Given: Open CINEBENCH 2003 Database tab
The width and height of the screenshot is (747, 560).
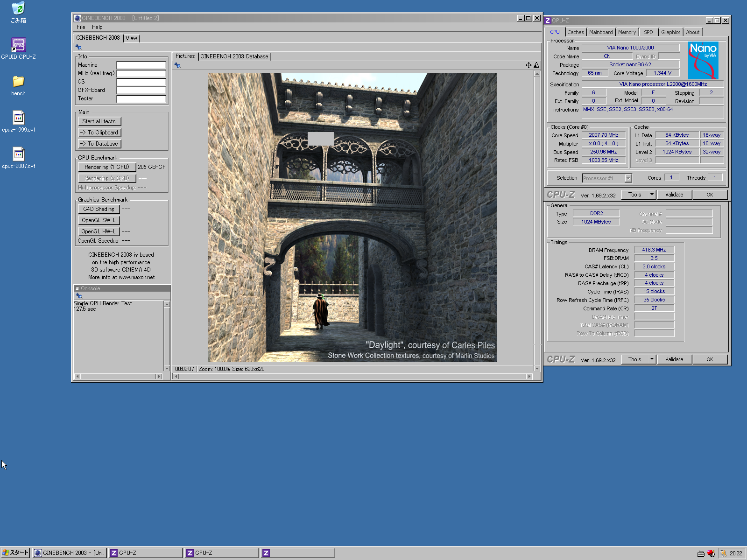Looking at the screenshot, I should [234, 56].
